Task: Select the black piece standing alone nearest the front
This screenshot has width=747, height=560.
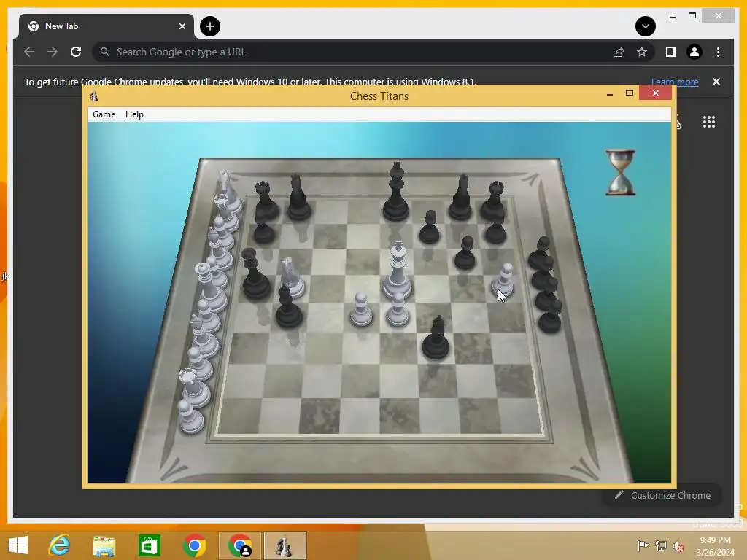Action: (x=436, y=338)
